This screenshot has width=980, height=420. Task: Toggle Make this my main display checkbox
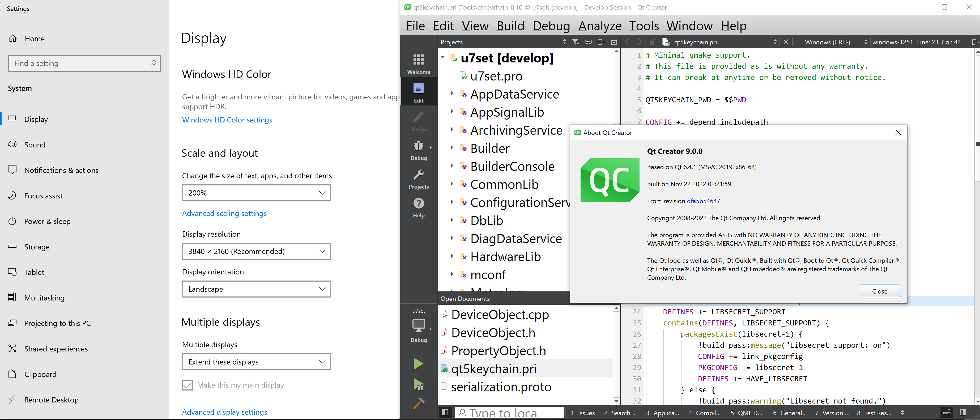point(187,385)
